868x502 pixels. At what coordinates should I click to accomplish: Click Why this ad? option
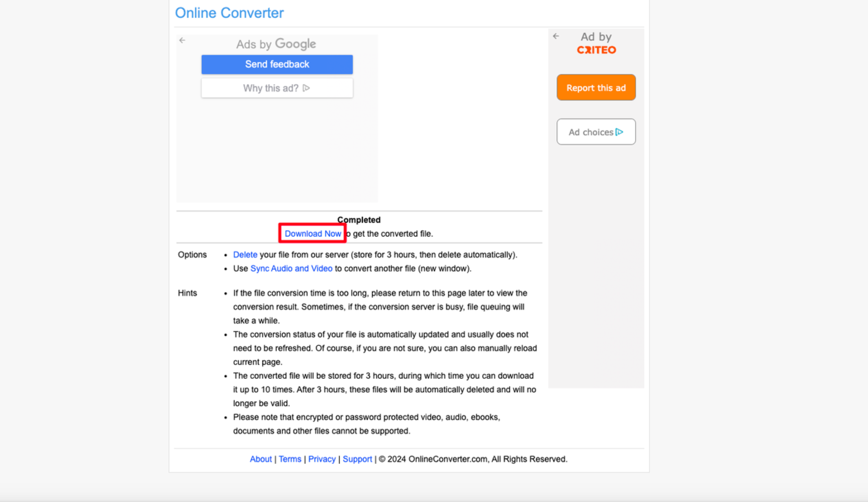click(x=276, y=88)
